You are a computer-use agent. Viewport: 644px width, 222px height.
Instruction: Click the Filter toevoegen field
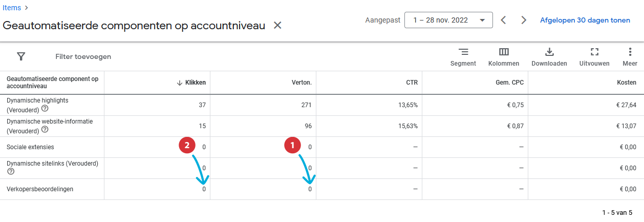point(83,56)
